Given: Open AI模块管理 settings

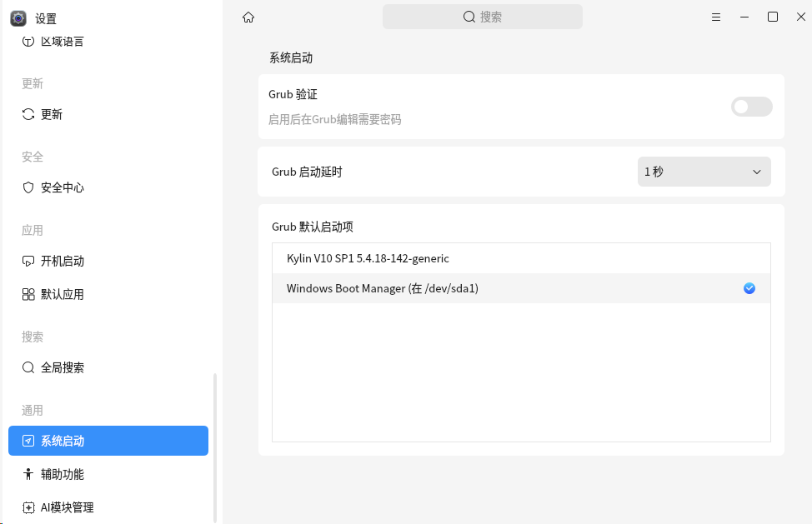Looking at the screenshot, I should point(108,507).
